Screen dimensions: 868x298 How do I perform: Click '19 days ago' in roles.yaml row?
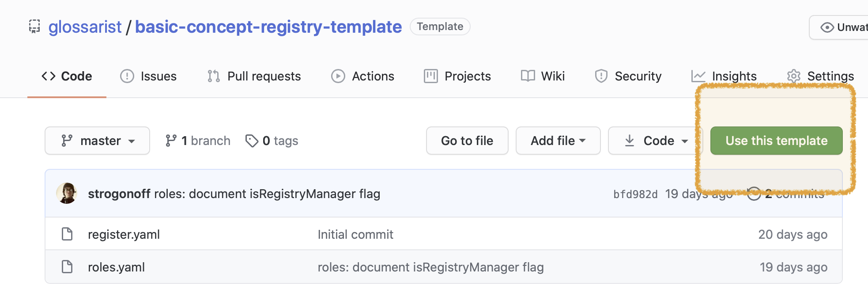[x=793, y=267]
